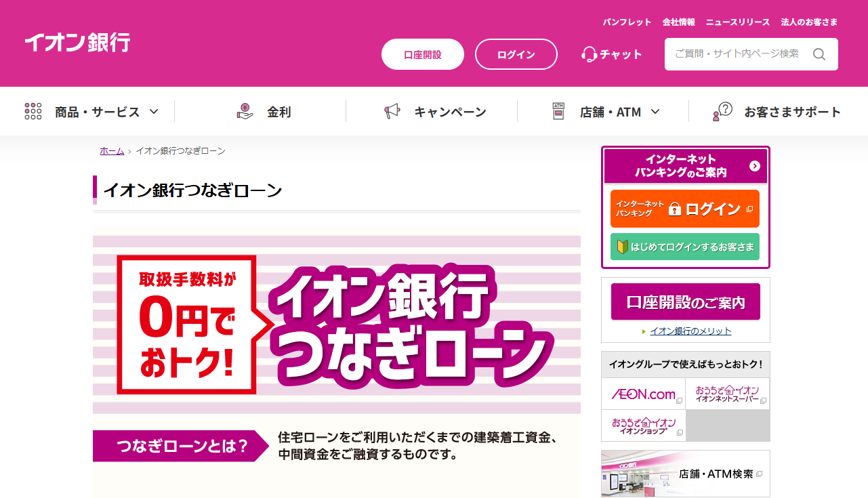The image size is (868, 498).
Task: Click the 金利 hand-coin icon
Action: [245, 111]
